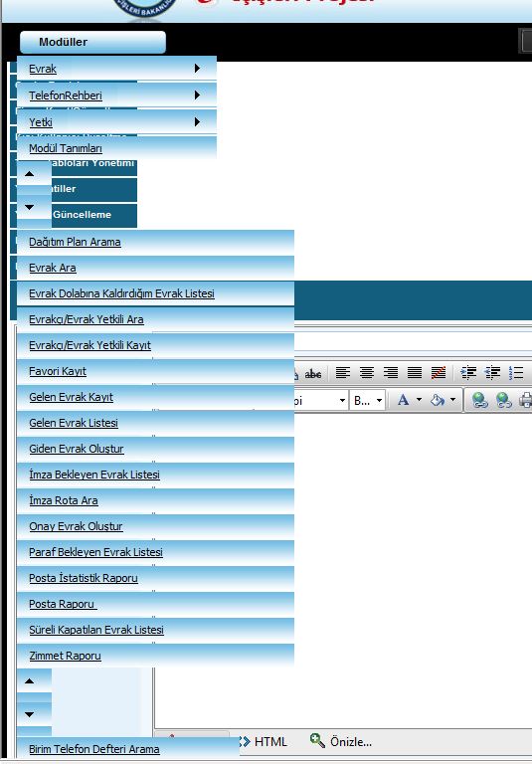Apply background color with paint bucket icon
This screenshot has width=532, height=764.
pos(438,400)
